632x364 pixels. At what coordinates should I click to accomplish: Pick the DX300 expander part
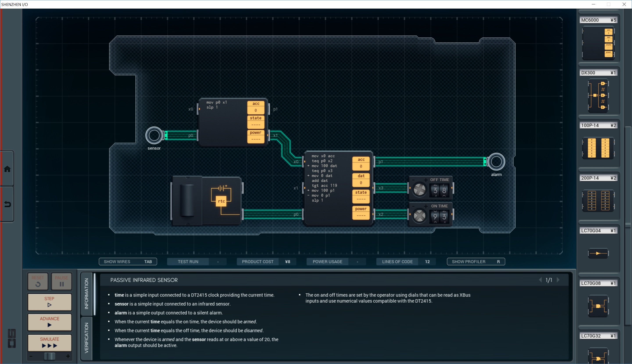point(598,96)
